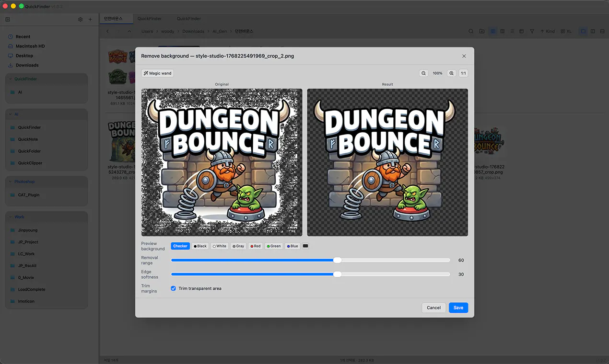
Task: Select vertical split pane layout icon
Action: point(593,32)
